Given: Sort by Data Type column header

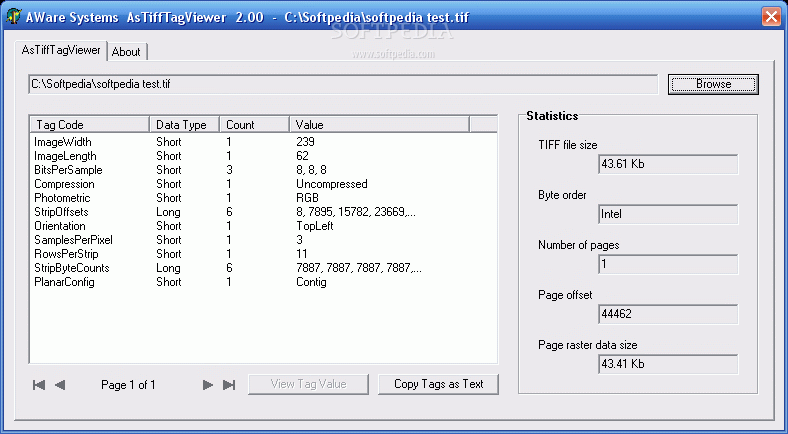Looking at the screenshot, I should [185, 125].
